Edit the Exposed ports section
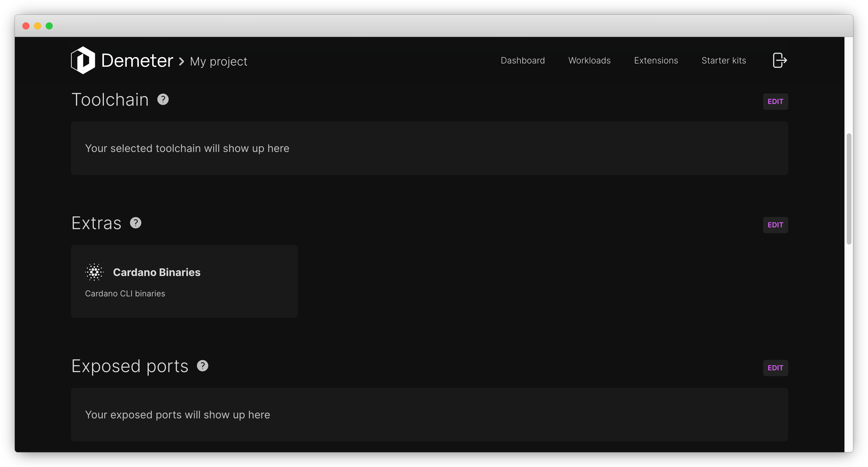This screenshot has height=467, width=868. 775,368
